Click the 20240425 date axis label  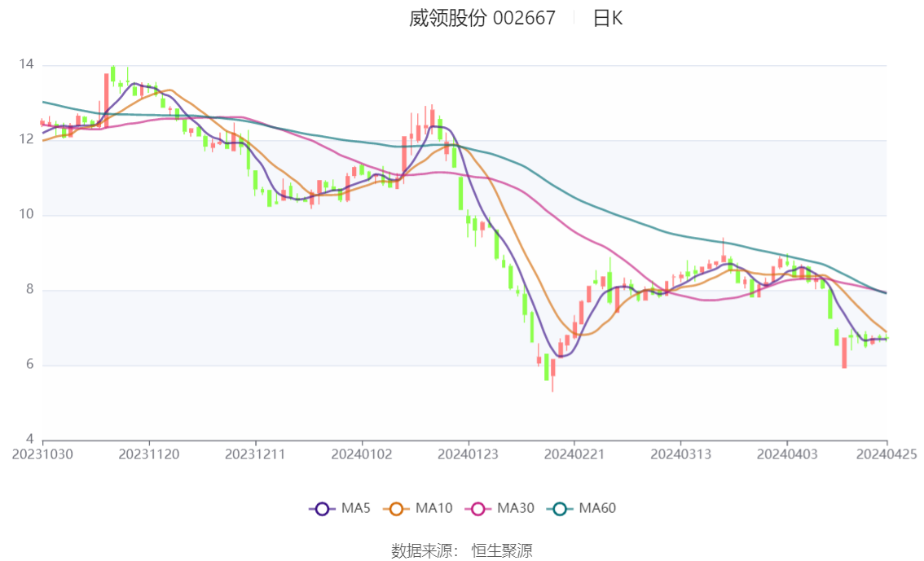pos(887,454)
